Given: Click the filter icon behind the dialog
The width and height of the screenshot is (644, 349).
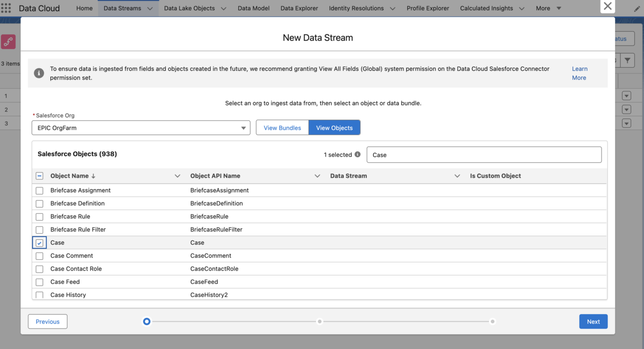Looking at the screenshot, I should [x=627, y=60].
